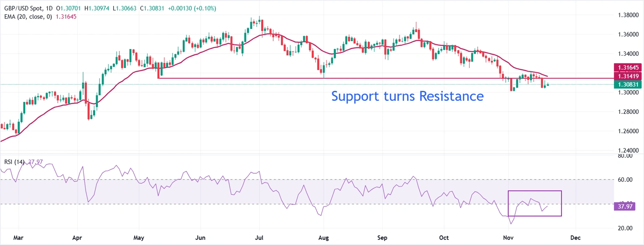Select the EMA (20, close, 0) indicator label
The height and width of the screenshot is (245, 644).
click(x=27, y=16)
